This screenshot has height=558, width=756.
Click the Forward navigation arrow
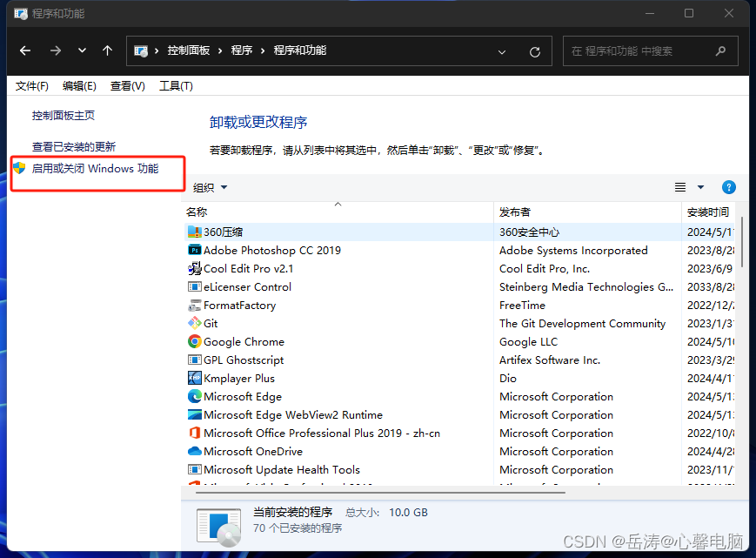(56, 50)
